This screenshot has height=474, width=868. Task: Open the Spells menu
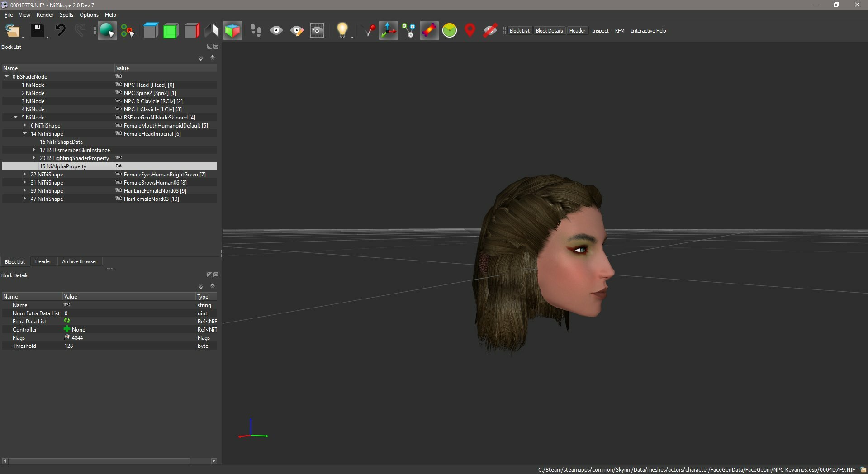pyautogui.click(x=66, y=15)
